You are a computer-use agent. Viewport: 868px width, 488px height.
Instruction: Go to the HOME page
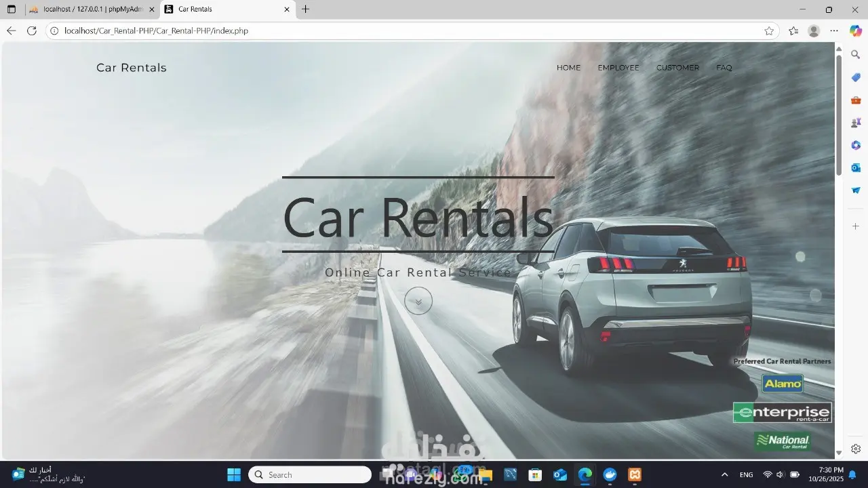(568, 68)
